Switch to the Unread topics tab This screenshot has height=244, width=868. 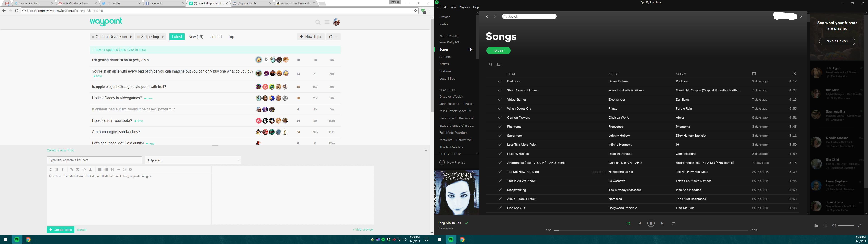pos(215,37)
